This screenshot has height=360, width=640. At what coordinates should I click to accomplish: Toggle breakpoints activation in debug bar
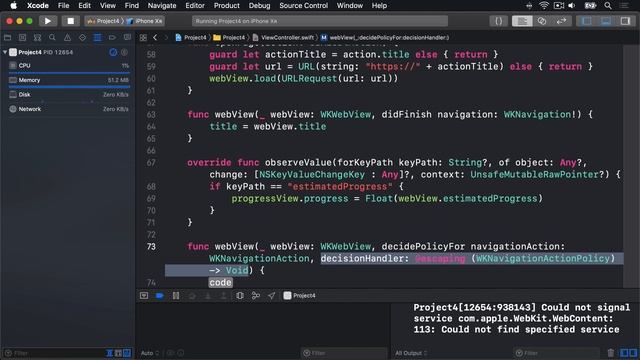pos(160,296)
